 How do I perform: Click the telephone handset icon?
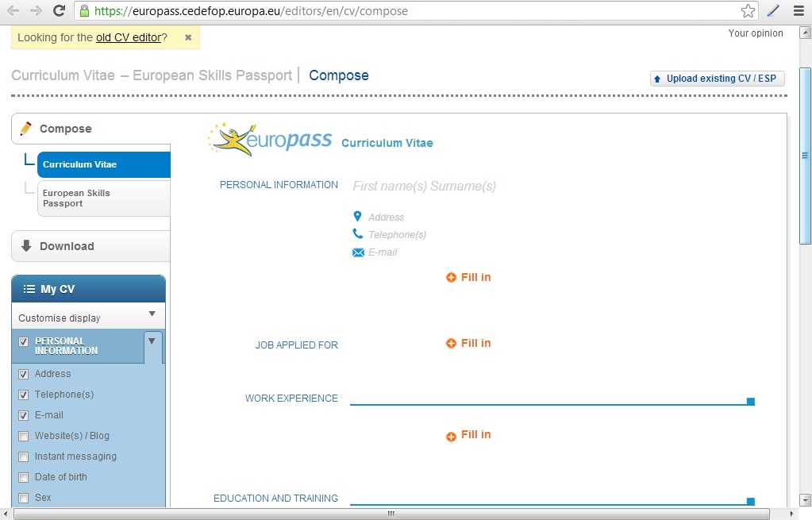[357, 233]
